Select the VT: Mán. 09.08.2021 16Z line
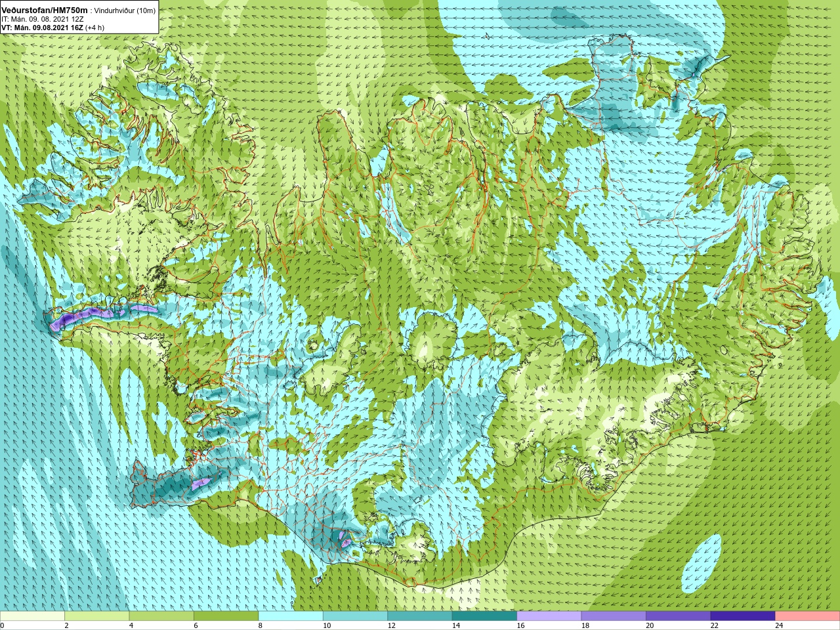 coord(42,28)
